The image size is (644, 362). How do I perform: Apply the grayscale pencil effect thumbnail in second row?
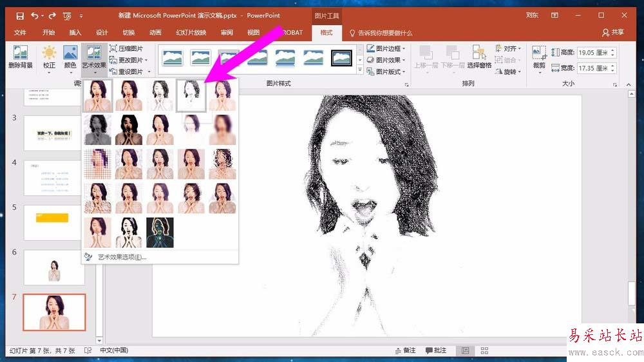point(97,129)
